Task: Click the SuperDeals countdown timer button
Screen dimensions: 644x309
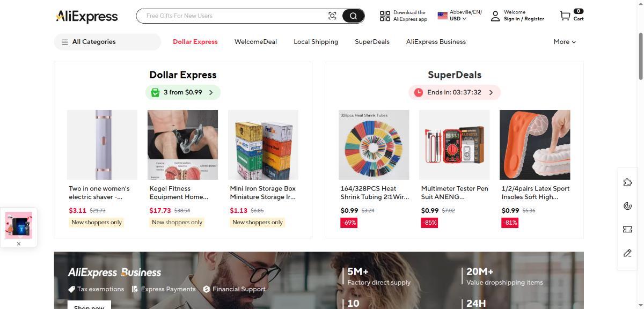Action: [454, 92]
